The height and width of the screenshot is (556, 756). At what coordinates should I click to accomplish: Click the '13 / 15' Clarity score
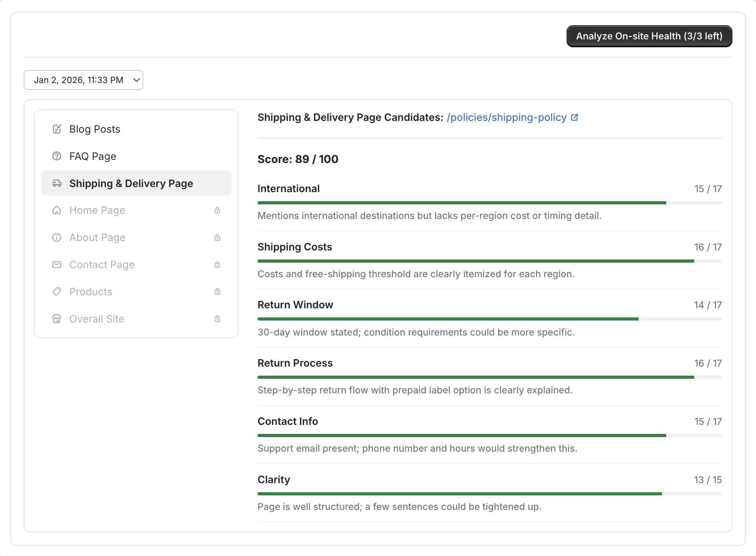(x=708, y=480)
